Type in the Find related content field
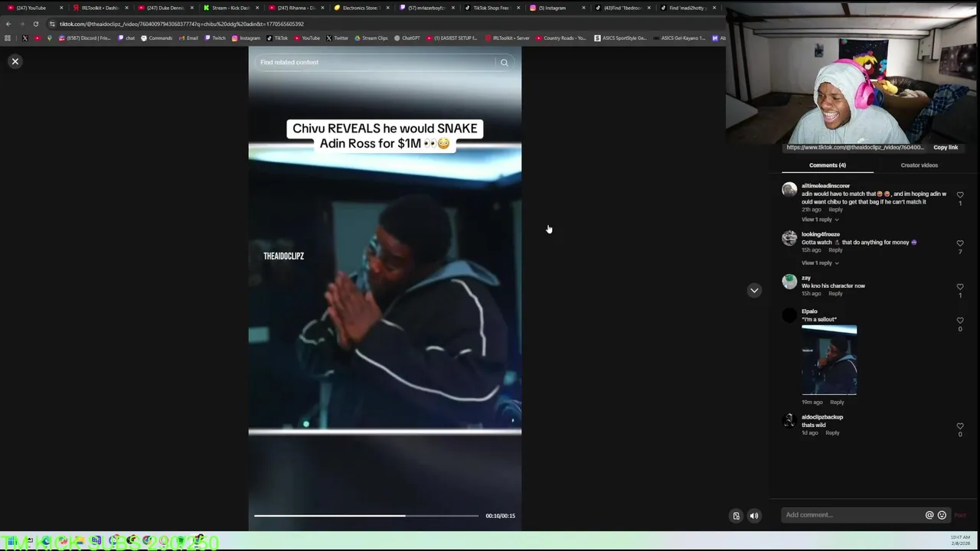Image resolution: width=980 pixels, height=551 pixels. click(x=375, y=62)
